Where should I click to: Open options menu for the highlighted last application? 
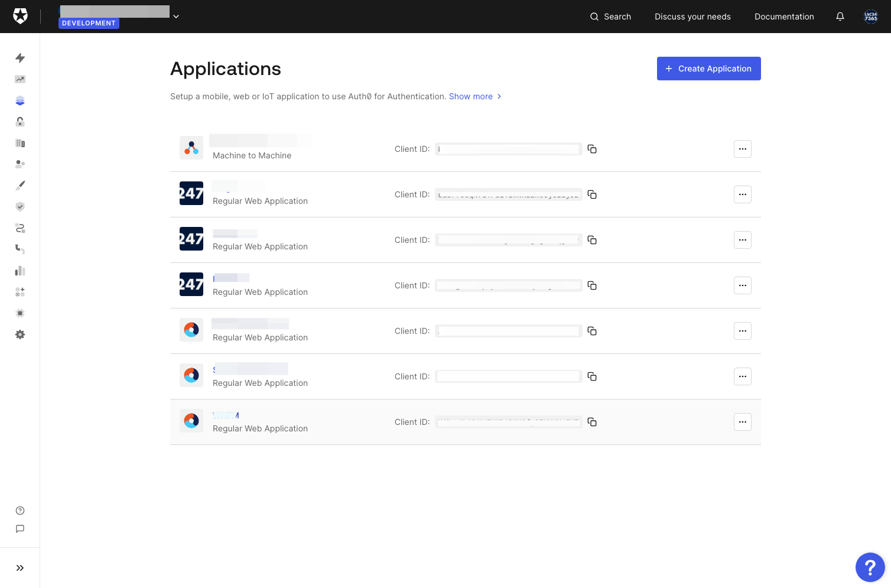pos(743,422)
